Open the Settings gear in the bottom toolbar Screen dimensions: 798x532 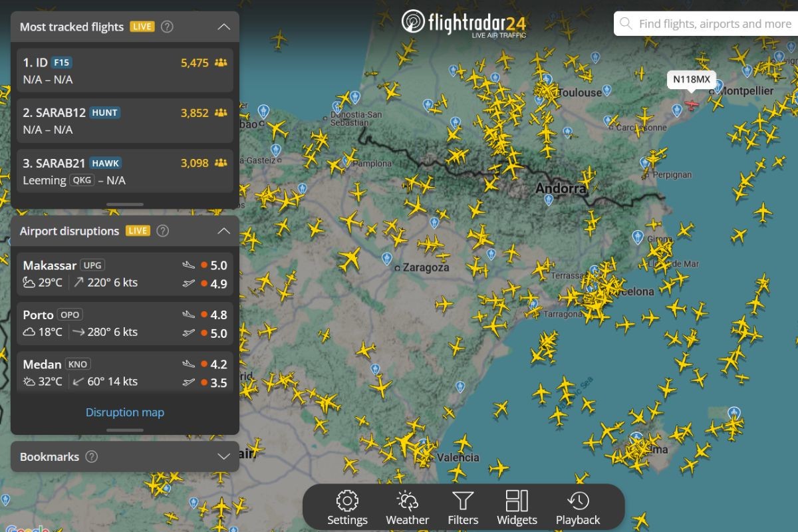tap(347, 509)
